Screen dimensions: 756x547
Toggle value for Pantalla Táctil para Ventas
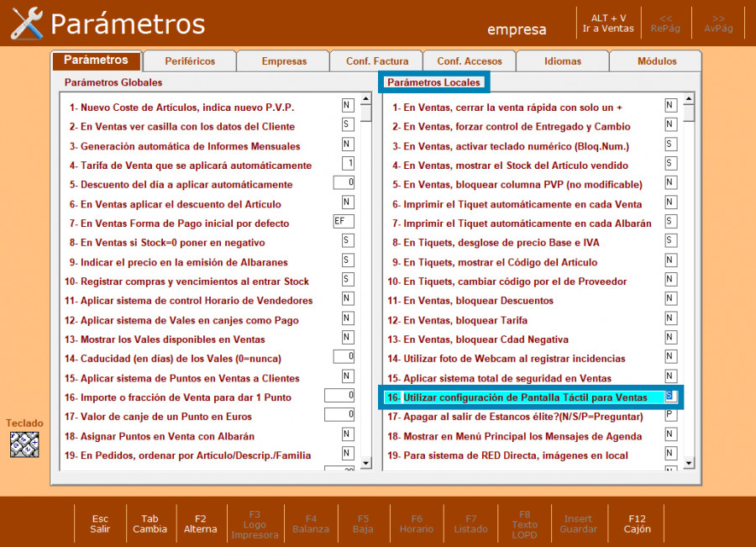click(x=670, y=396)
